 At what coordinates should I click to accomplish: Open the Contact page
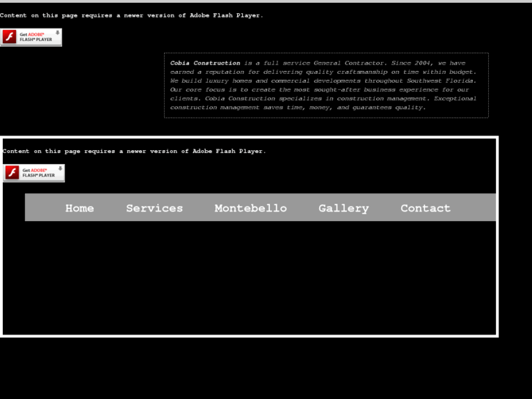(x=425, y=208)
